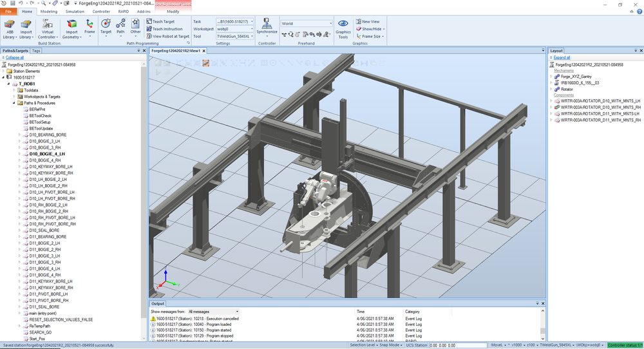Click the Expand all link in Layout
The width and height of the screenshot is (644, 349).
click(562, 57)
